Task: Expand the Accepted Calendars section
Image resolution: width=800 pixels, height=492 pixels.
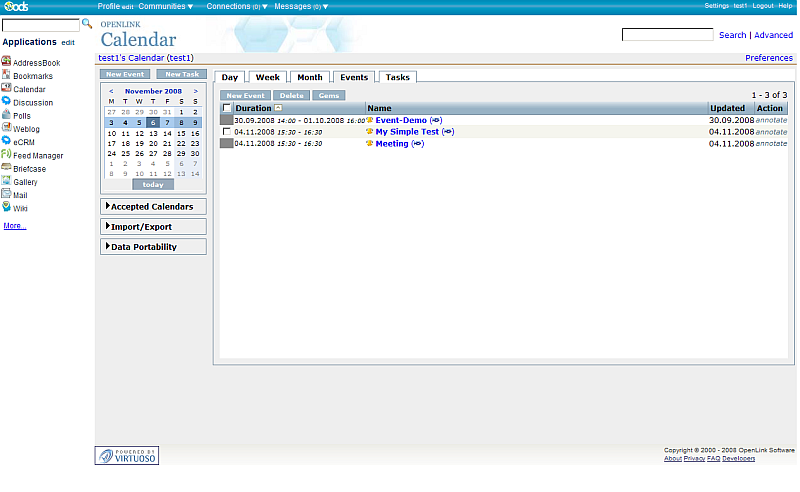Action: pos(153,206)
